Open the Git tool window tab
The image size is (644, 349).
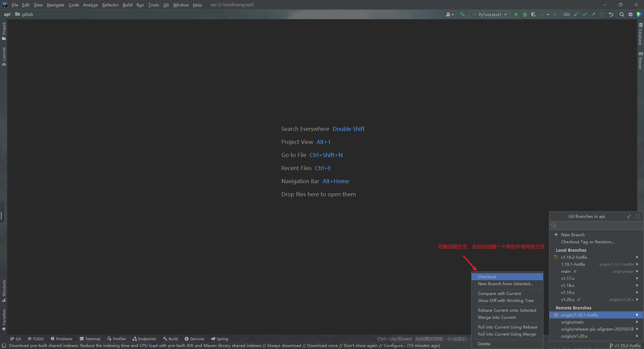(x=15, y=339)
